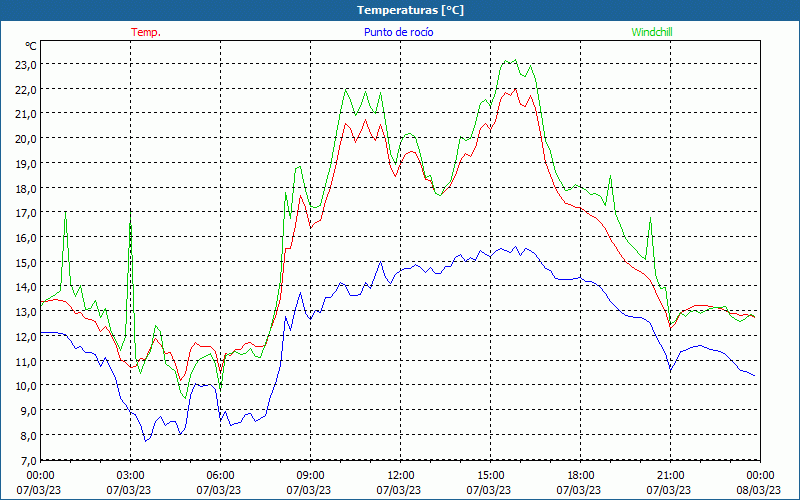Click the 'Temperaturas [°C]' chart title
The image size is (800, 500).
pos(410,10)
